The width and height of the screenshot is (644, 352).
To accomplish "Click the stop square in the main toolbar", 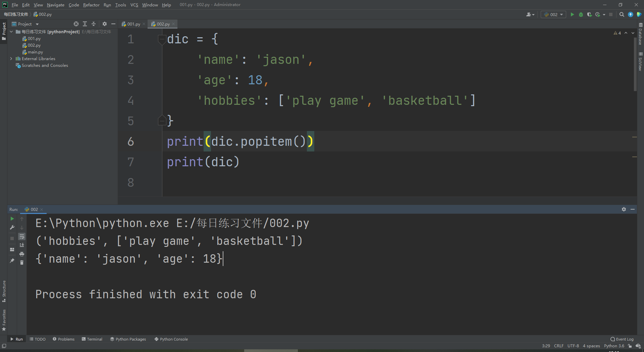I will coord(611,14).
